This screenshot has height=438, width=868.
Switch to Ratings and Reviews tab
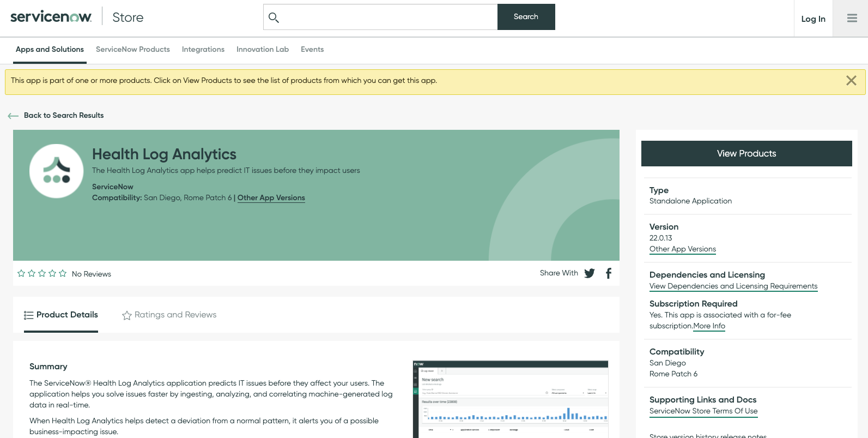169,315
